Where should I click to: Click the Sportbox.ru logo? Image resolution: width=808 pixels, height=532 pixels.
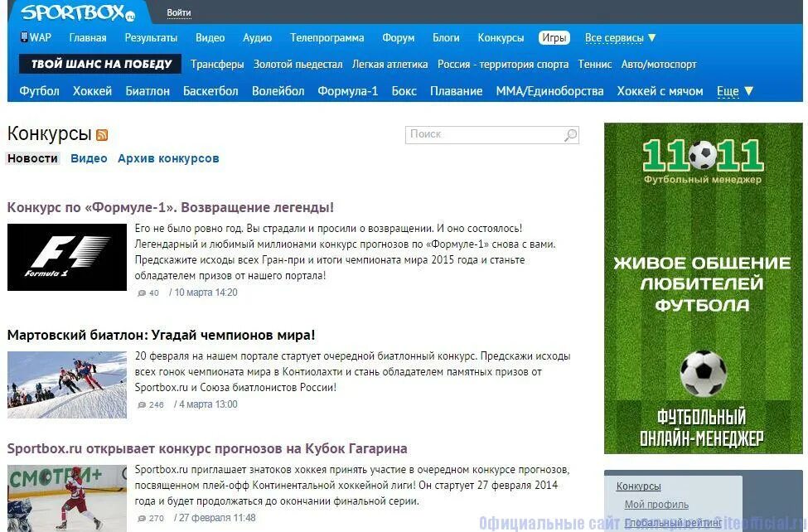[x=78, y=12]
